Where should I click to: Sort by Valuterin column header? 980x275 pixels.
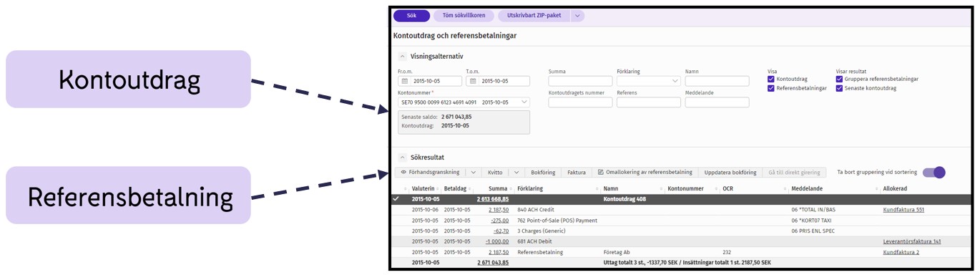click(x=423, y=189)
